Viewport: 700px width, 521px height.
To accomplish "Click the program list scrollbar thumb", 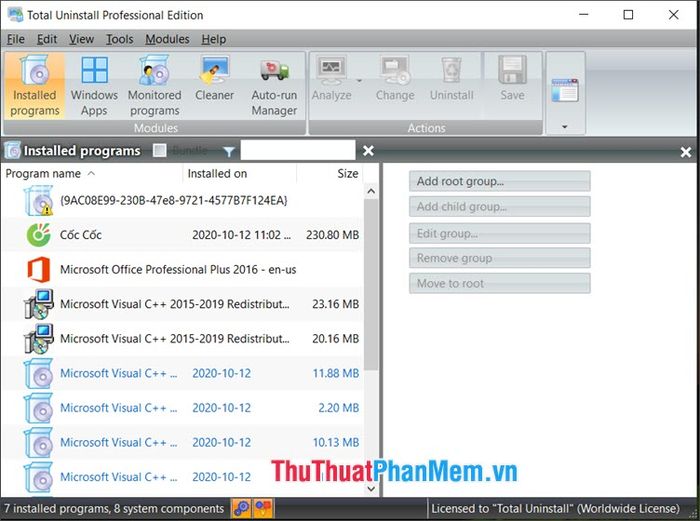I will click(x=371, y=285).
